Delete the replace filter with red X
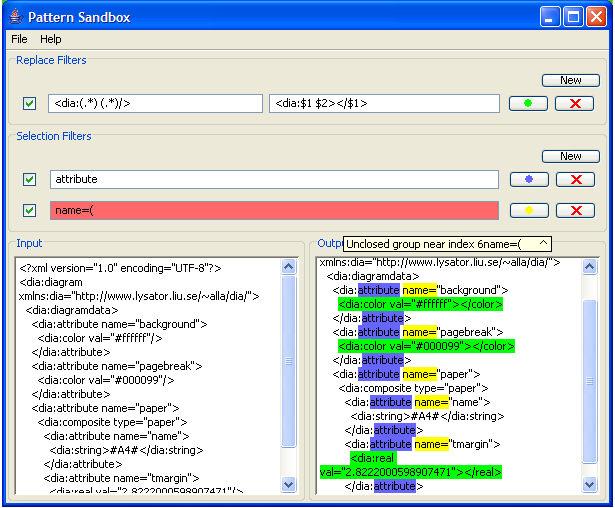615x508 pixels. [x=575, y=103]
